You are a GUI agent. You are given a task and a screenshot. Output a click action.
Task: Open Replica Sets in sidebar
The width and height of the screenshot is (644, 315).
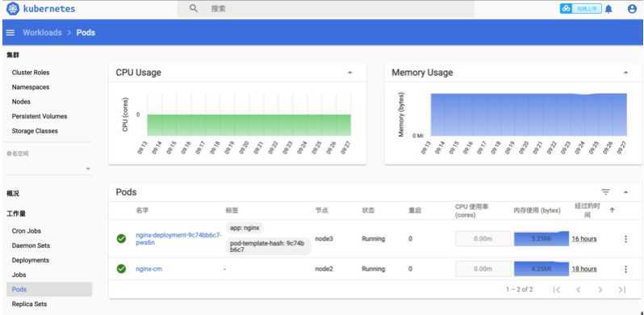pos(29,304)
